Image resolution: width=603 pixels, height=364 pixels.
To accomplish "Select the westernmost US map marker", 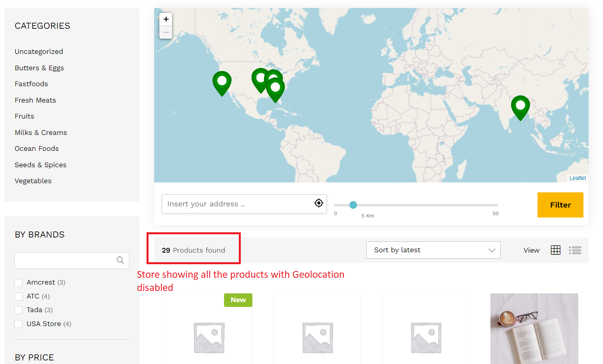I will (222, 82).
